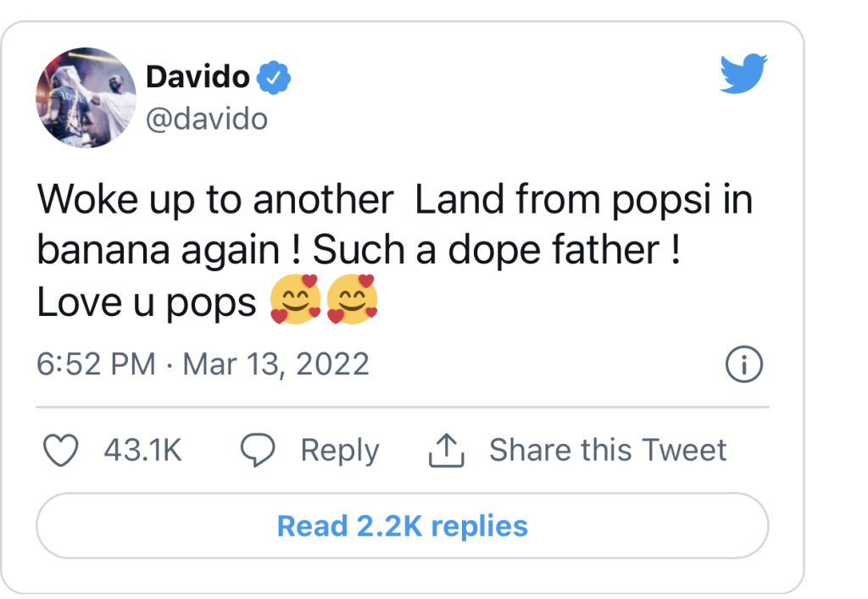Like the tweet with the heart icon
This screenshot has width=868, height=599.
click(x=60, y=451)
